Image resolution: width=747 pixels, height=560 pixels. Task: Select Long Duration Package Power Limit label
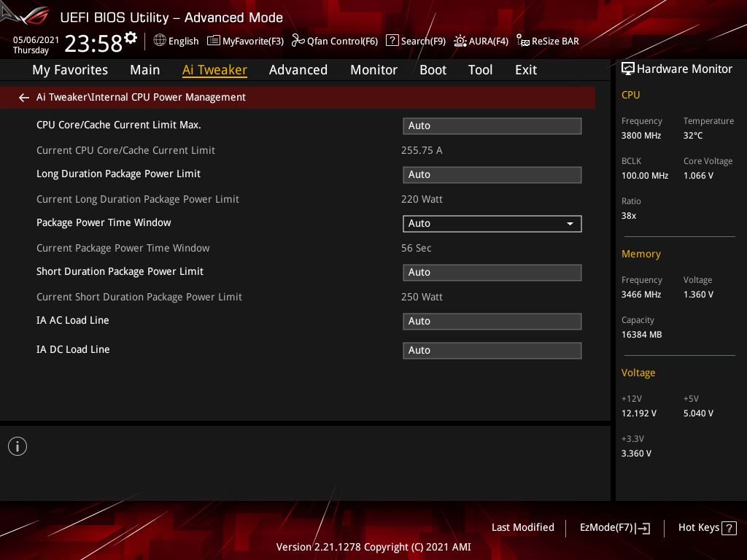(x=119, y=174)
